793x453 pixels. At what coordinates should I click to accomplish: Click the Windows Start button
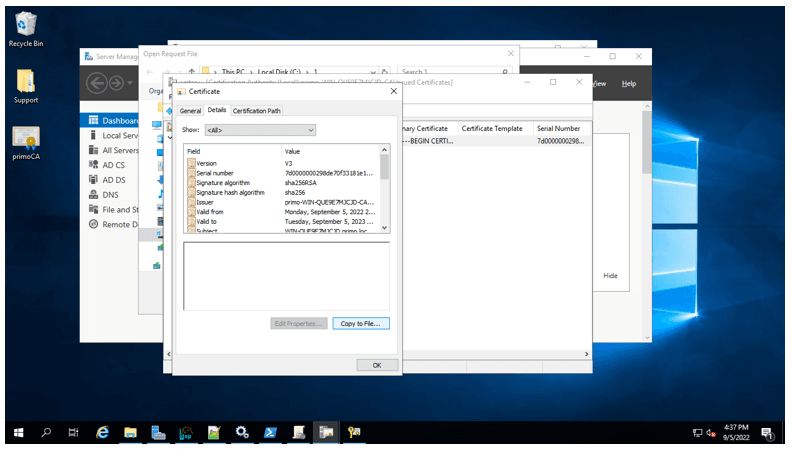(18, 432)
